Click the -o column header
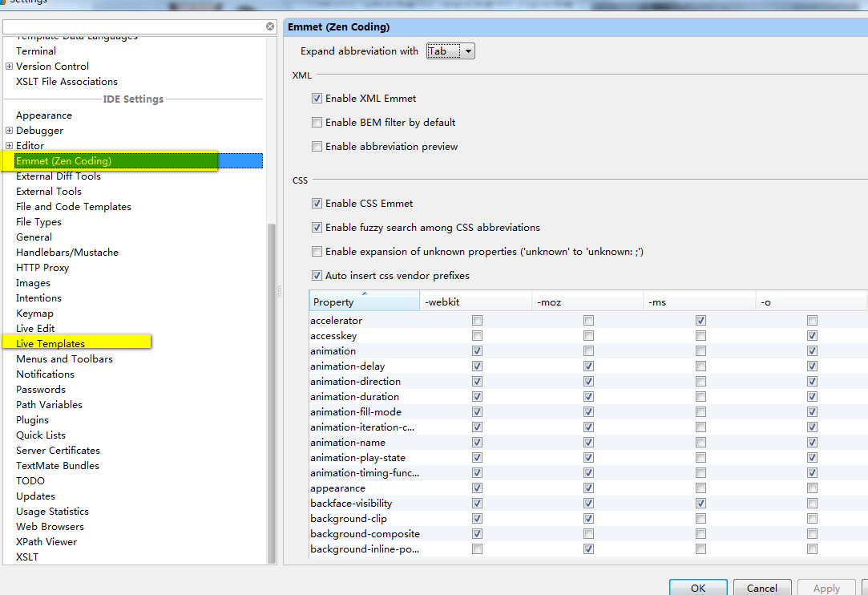This screenshot has width=868, height=595. click(x=811, y=302)
